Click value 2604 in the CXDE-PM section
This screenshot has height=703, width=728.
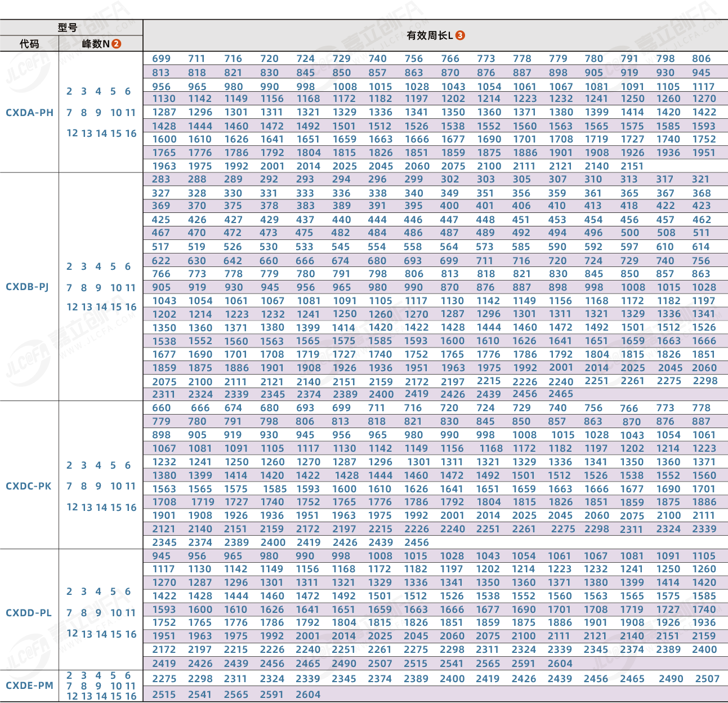(x=308, y=695)
